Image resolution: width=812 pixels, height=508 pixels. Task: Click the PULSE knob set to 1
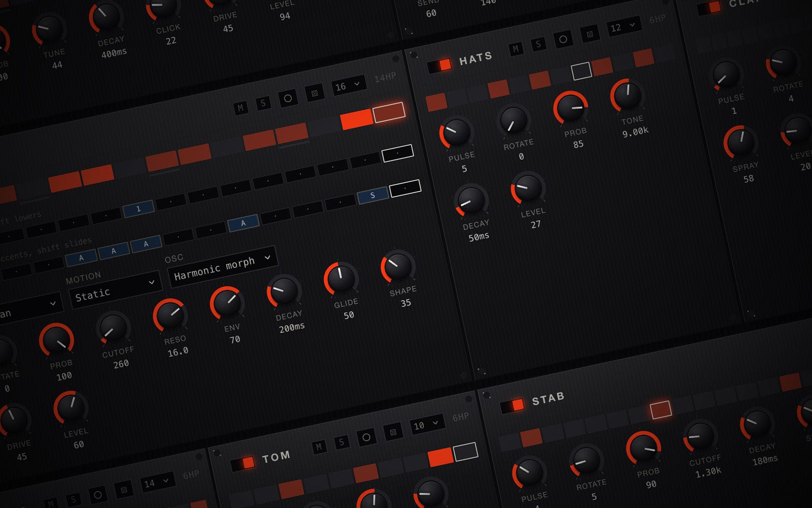(x=726, y=75)
